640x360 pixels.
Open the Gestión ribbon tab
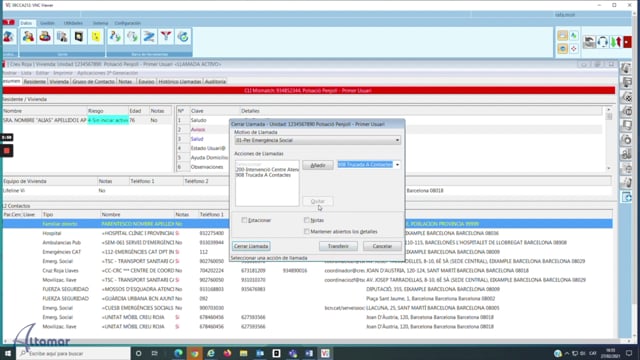[x=47, y=23]
